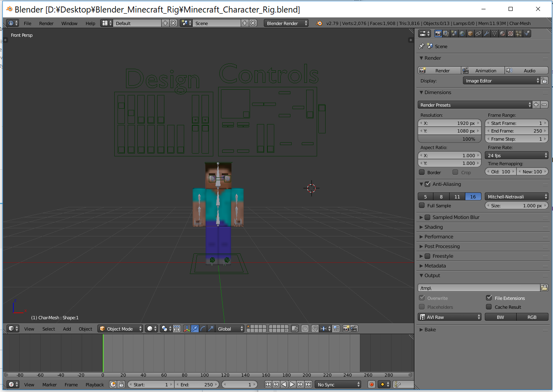Toggle the Border checkbox
The image size is (553, 392).
[422, 172]
